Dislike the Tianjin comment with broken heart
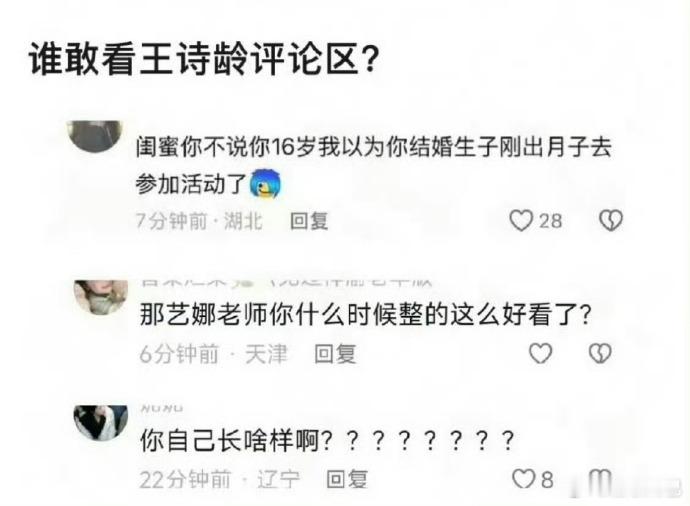690x506 pixels. [x=600, y=353]
